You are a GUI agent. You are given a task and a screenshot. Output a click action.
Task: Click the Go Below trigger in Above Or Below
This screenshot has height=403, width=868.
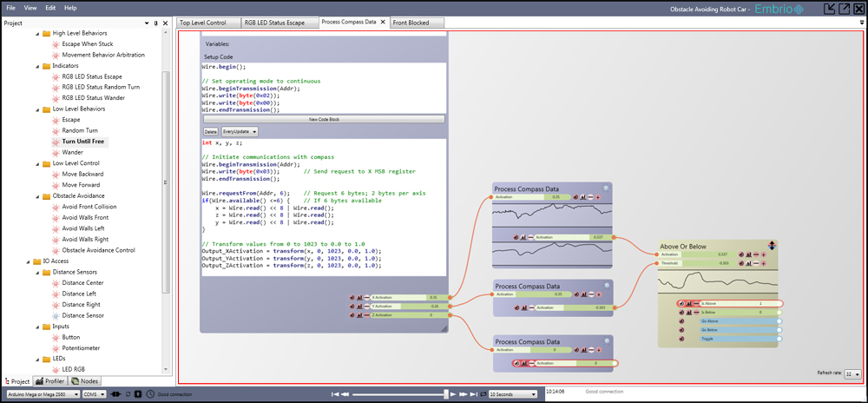point(739,330)
